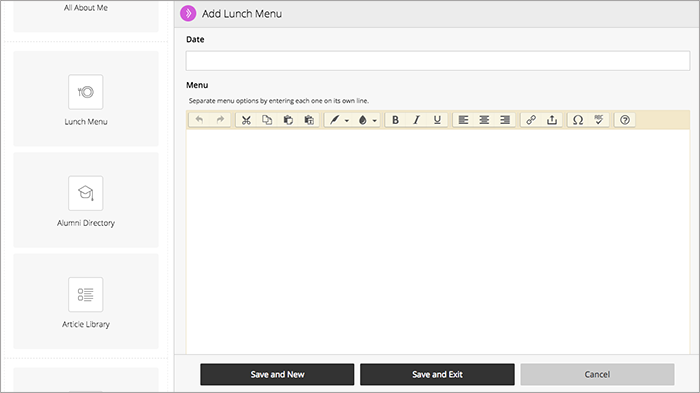700x393 pixels.
Task: Click the Save and New button
Action: pyautogui.click(x=277, y=374)
